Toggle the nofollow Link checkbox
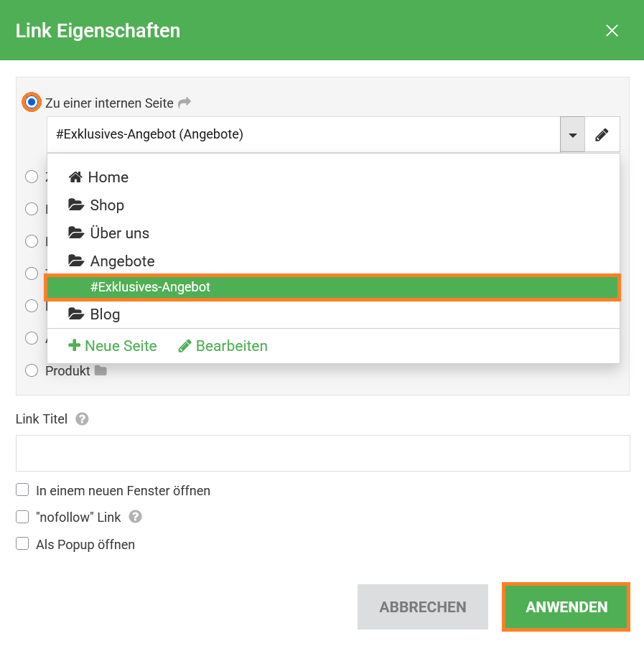644x646 pixels. [x=22, y=517]
